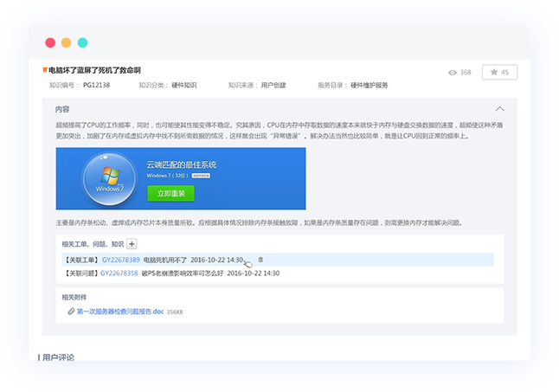The image size is (559, 392).
Task: Click the 云端匹配的最佳系统 banner heading
Action: [182, 165]
